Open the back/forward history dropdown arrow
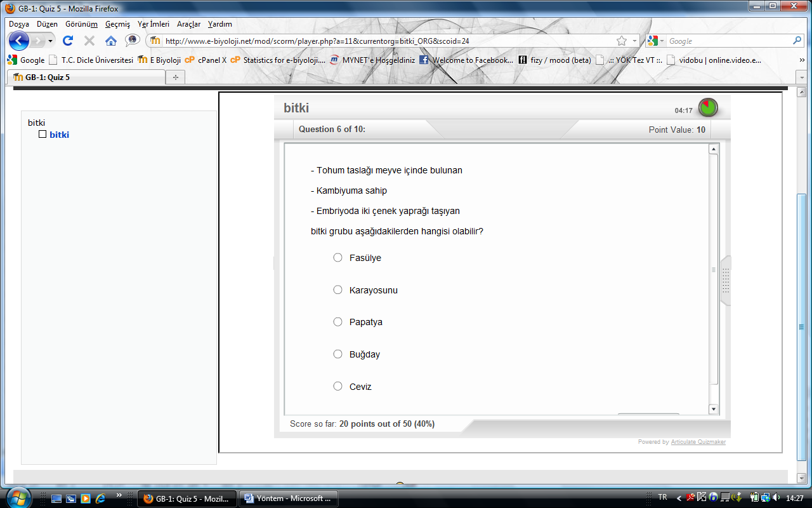 (x=51, y=41)
